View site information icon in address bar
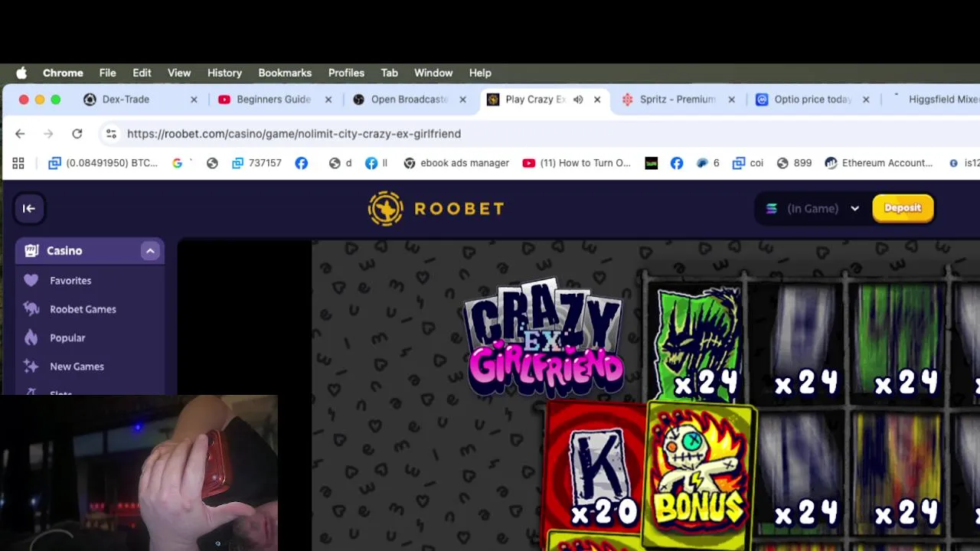Viewport: 980px width, 551px height. [111, 134]
